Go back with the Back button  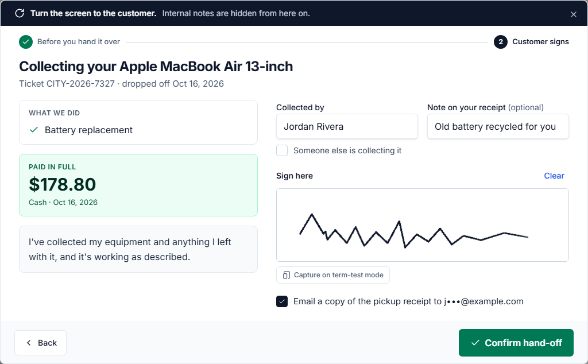coord(41,343)
